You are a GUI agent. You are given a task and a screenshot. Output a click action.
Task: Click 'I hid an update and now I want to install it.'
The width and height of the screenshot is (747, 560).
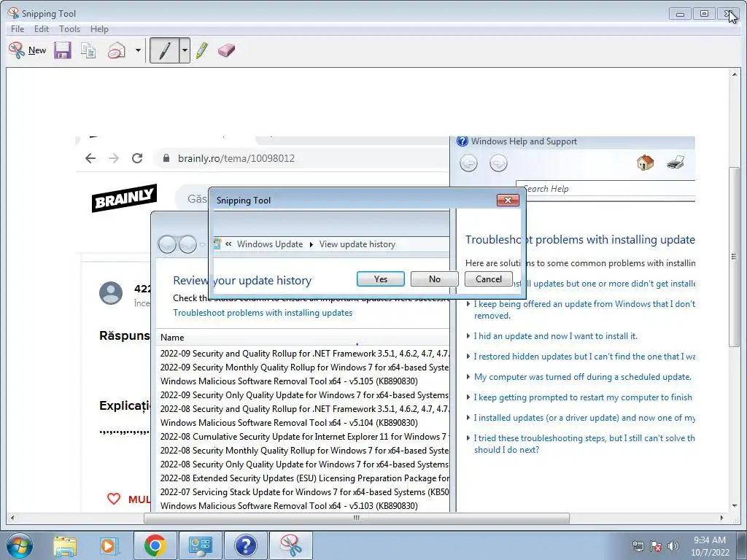pyautogui.click(x=555, y=336)
